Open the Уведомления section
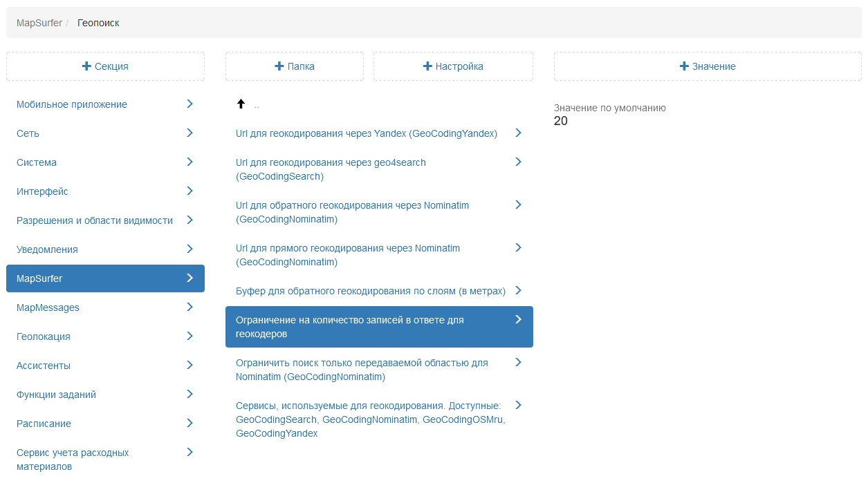This screenshot has width=868, height=483. [x=105, y=249]
